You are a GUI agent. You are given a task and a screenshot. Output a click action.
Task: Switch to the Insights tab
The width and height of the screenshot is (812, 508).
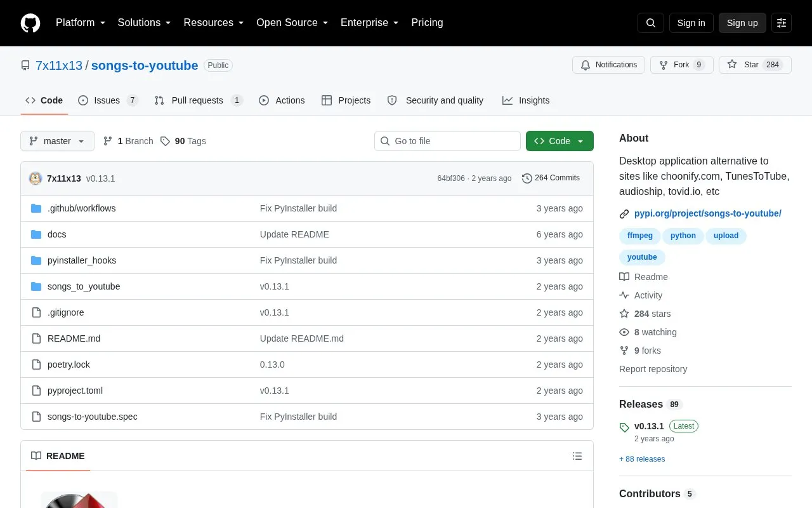tap(526, 100)
